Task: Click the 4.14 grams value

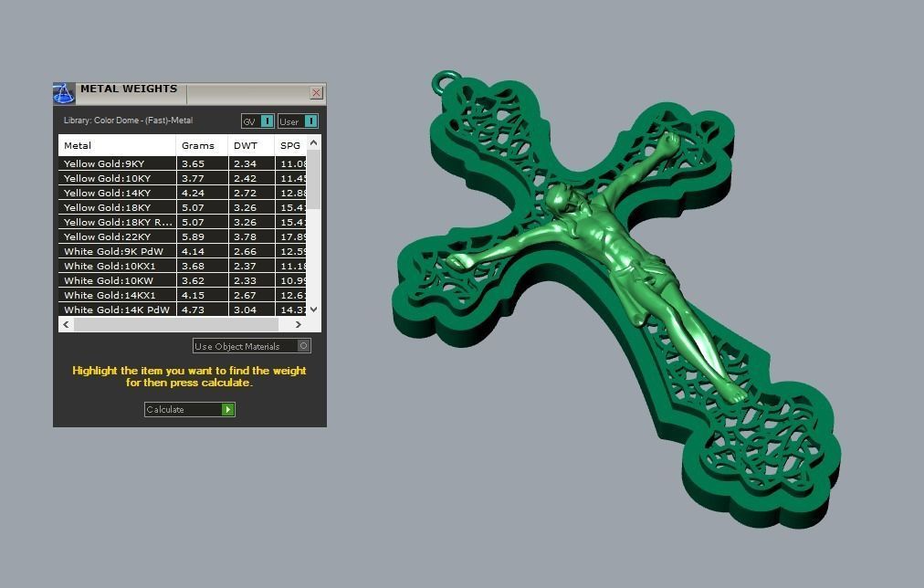Action: point(193,252)
